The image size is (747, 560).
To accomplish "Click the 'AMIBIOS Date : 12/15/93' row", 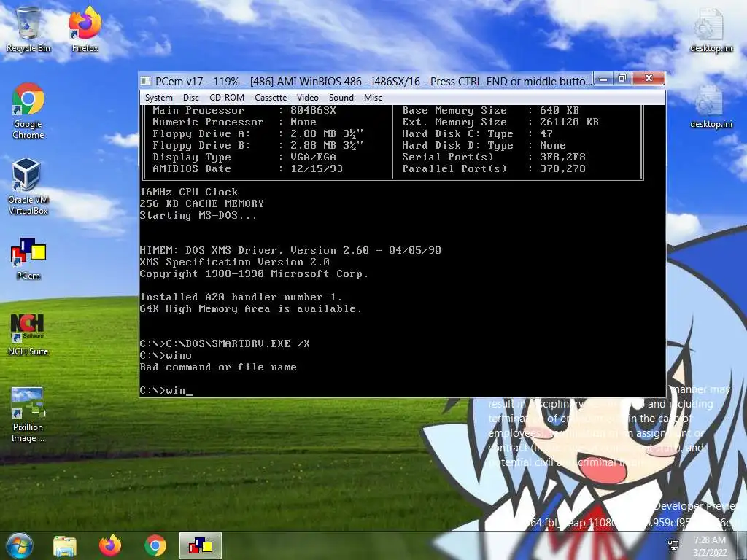I will pyautogui.click(x=247, y=168).
